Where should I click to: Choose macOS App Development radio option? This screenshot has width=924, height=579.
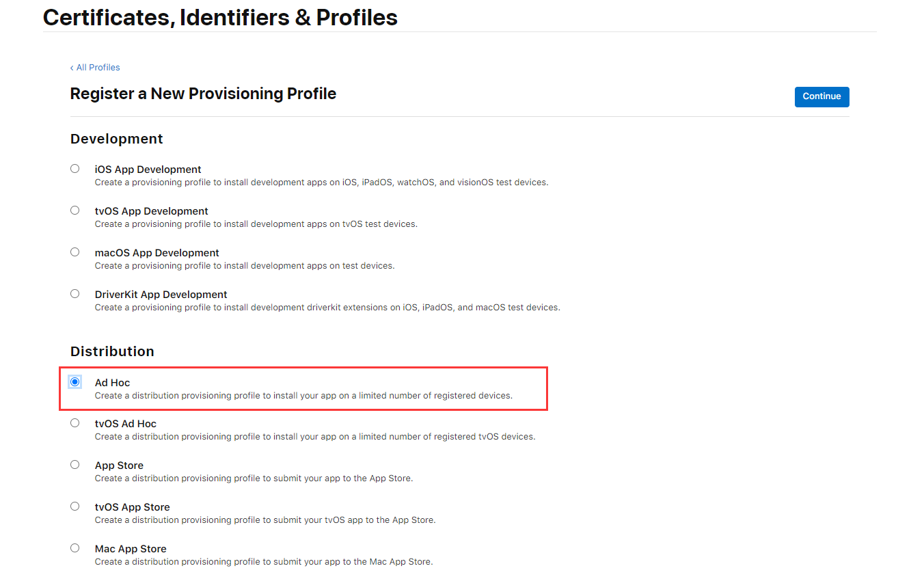[74, 252]
